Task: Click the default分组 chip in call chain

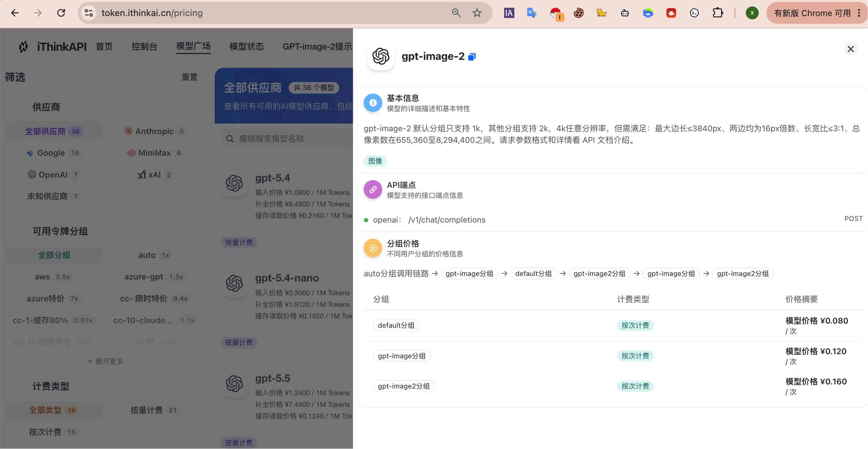Action: point(533,273)
